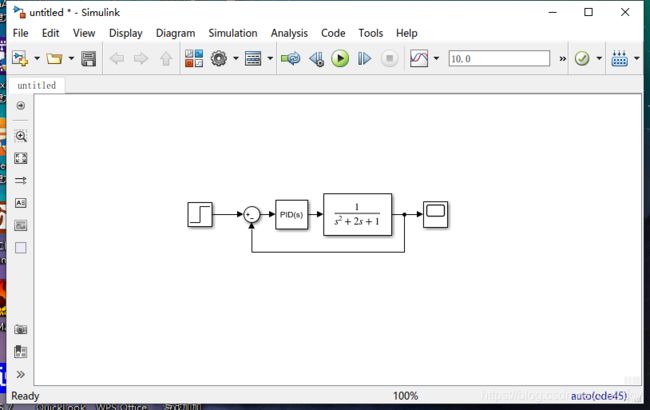Expand the Build Model dropdown arrow
Viewport: 650px width, 410px height.
click(x=637, y=58)
